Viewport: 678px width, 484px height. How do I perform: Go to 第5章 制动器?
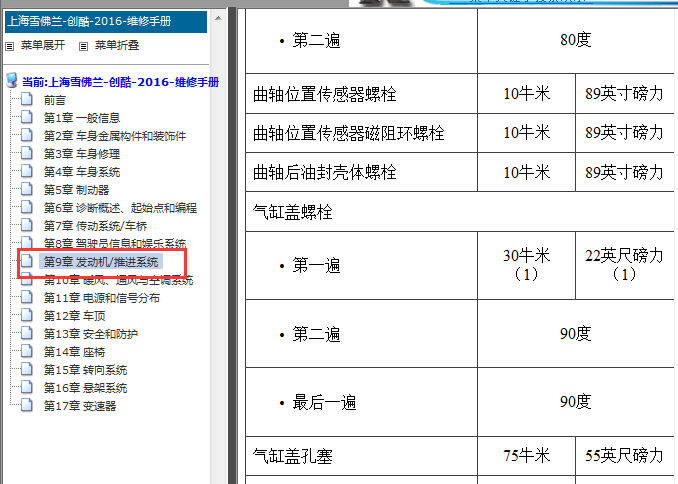77,190
